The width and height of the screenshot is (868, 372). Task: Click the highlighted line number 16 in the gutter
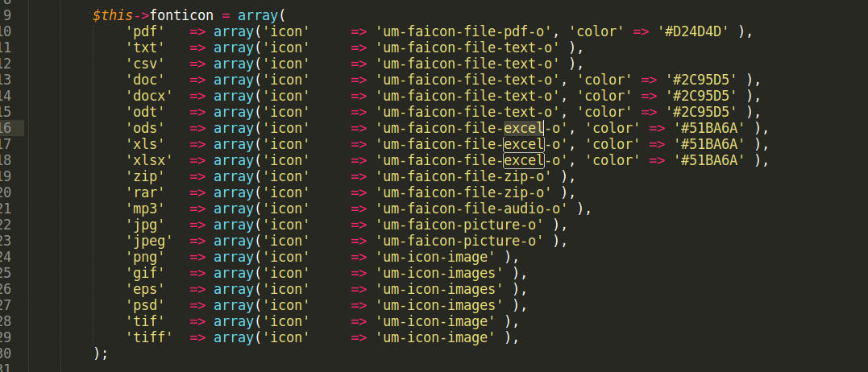point(6,128)
